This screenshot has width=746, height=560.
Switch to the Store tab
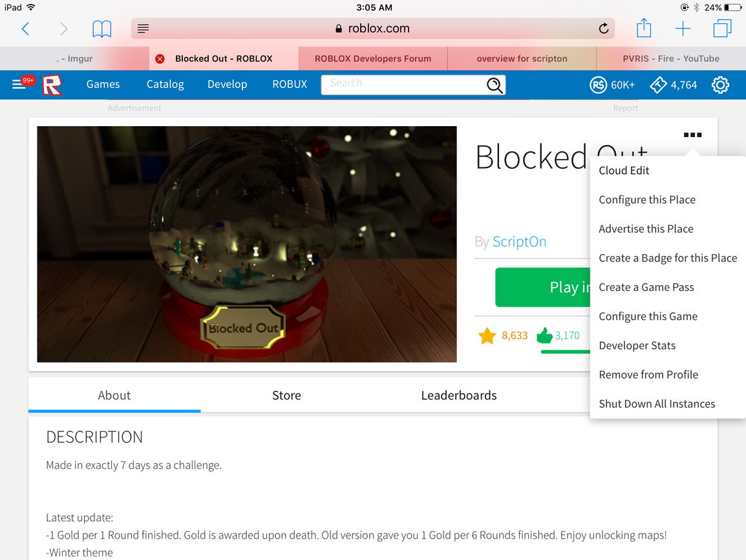click(x=286, y=395)
